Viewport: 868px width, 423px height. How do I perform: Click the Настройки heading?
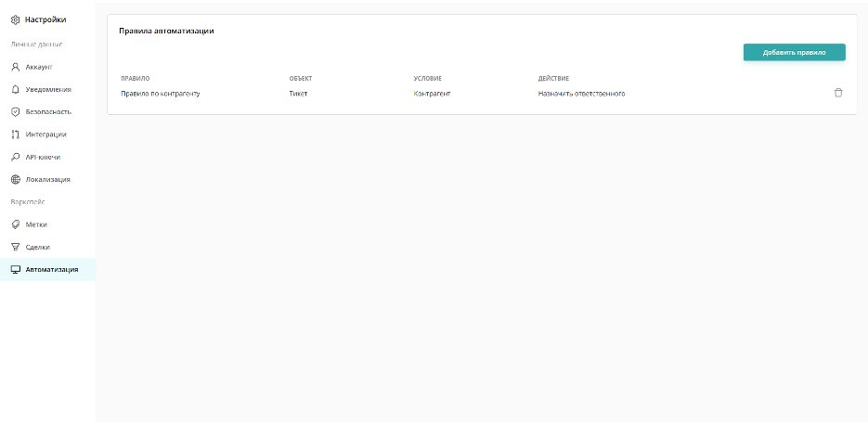click(x=45, y=19)
